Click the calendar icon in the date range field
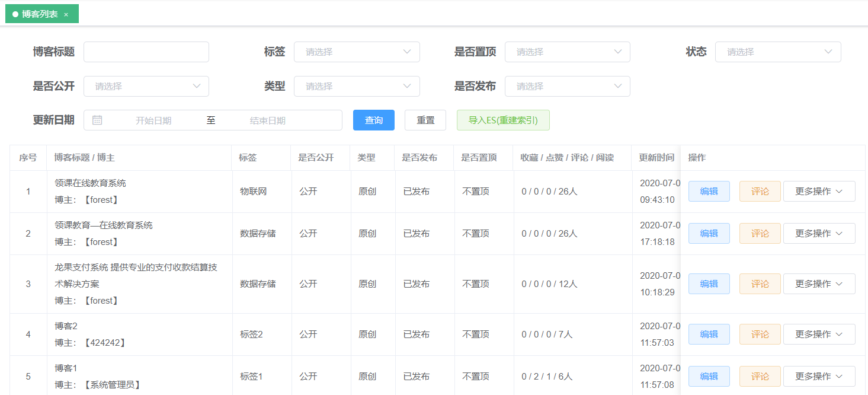Viewport: 868px width, 395px height. 97,120
